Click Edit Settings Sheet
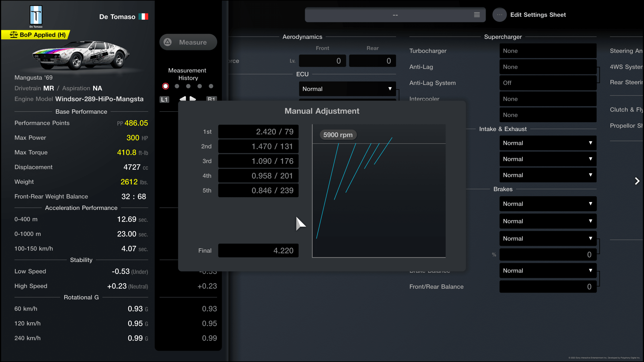Image resolution: width=644 pixels, height=362 pixels. click(x=538, y=15)
